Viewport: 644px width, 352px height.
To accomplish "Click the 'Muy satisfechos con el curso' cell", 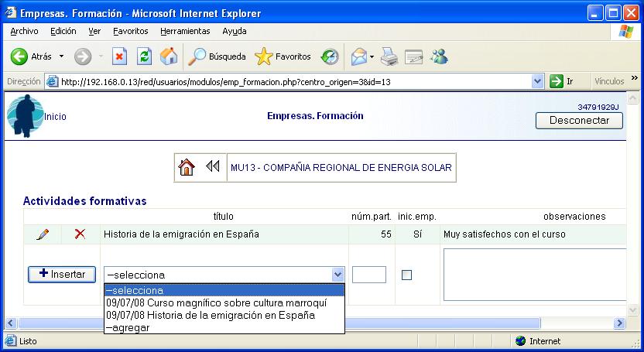I will tap(533, 234).
